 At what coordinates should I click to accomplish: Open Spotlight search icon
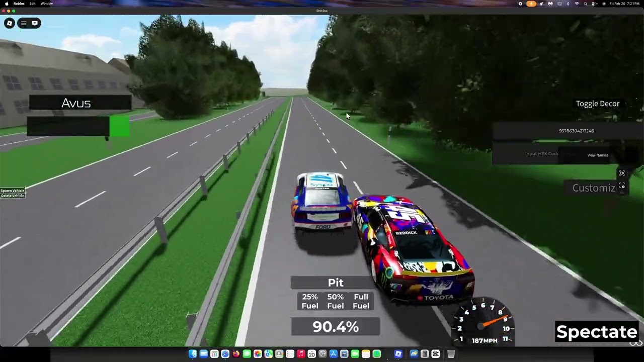point(586,4)
